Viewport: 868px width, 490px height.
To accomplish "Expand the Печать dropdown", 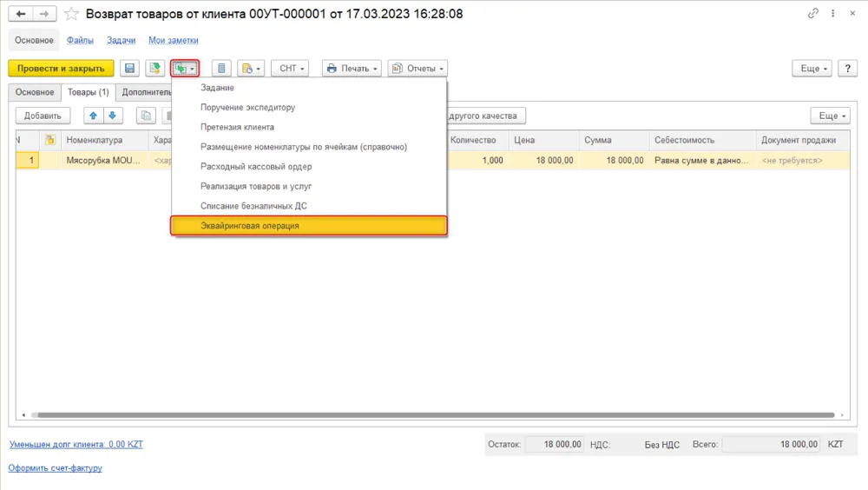I will pyautogui.click(x=352, y=68).
